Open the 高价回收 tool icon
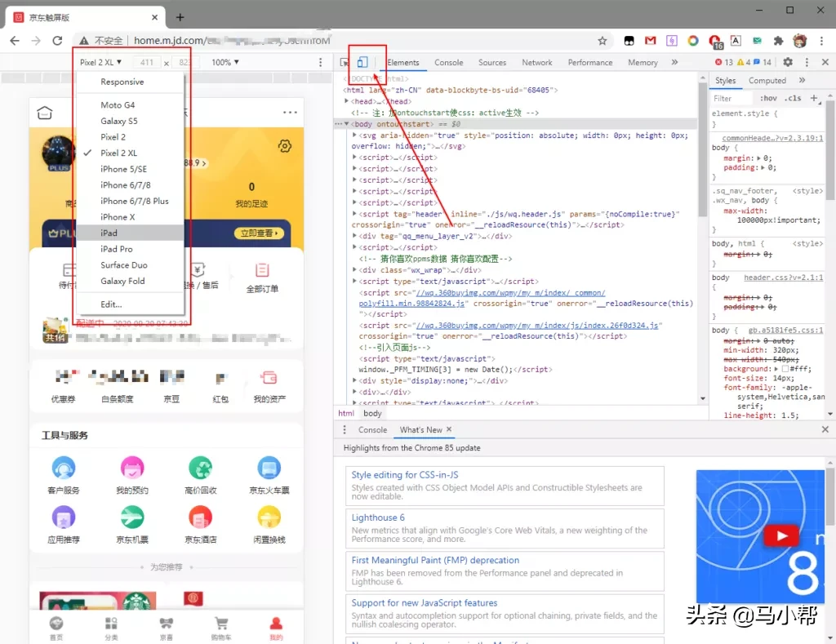The width and height of the screenshot is (836, 644). tap(201, 468)
